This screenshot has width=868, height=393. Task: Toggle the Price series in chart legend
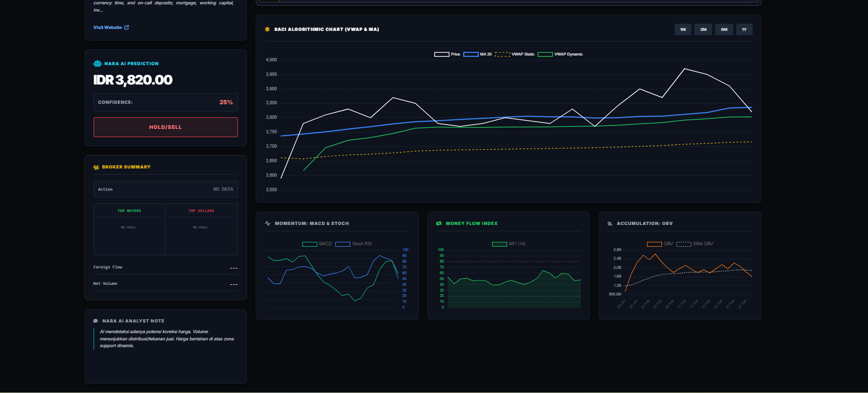click(447, 55)
